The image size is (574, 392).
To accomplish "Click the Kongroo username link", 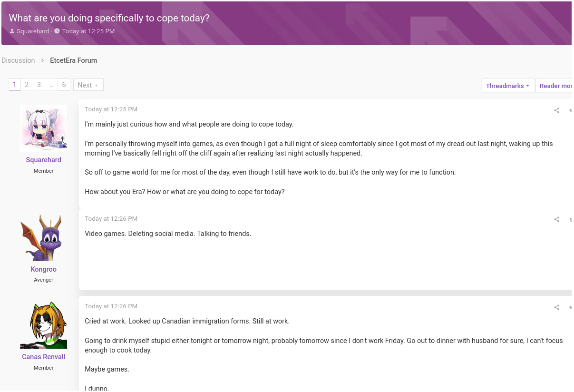I will point(43,269).
